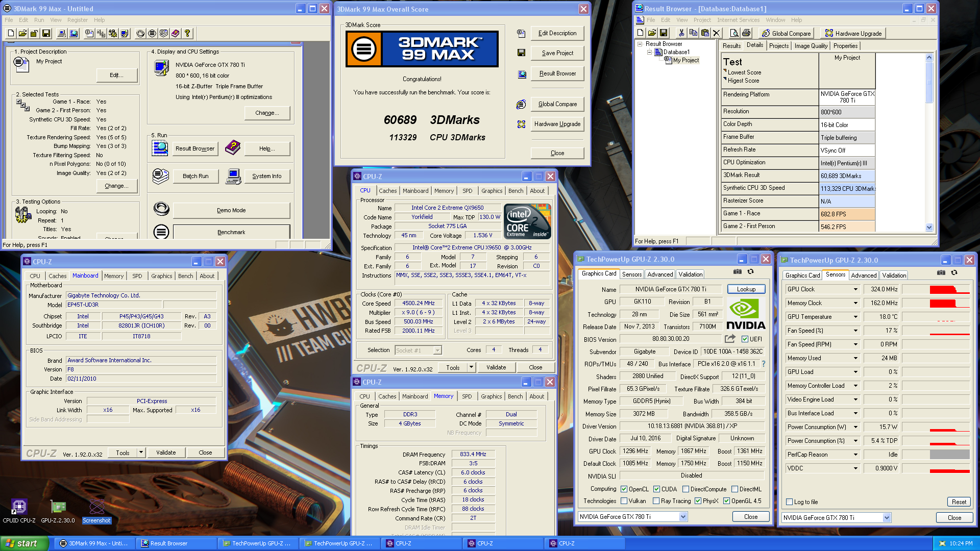Click the Demo disc icon in 3DMark toolbar

point(140,34)
